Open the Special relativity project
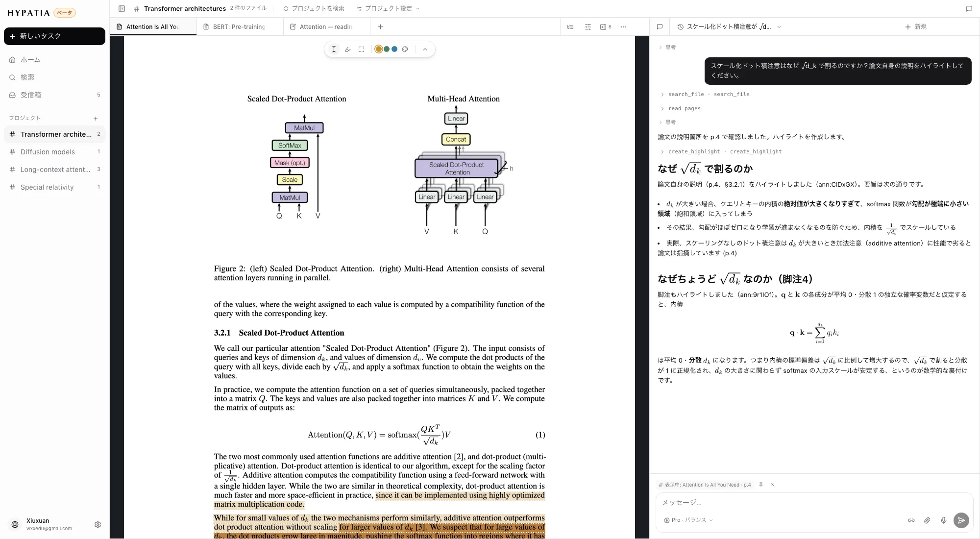This screenshot has height=539, width=980. [54, 187]
